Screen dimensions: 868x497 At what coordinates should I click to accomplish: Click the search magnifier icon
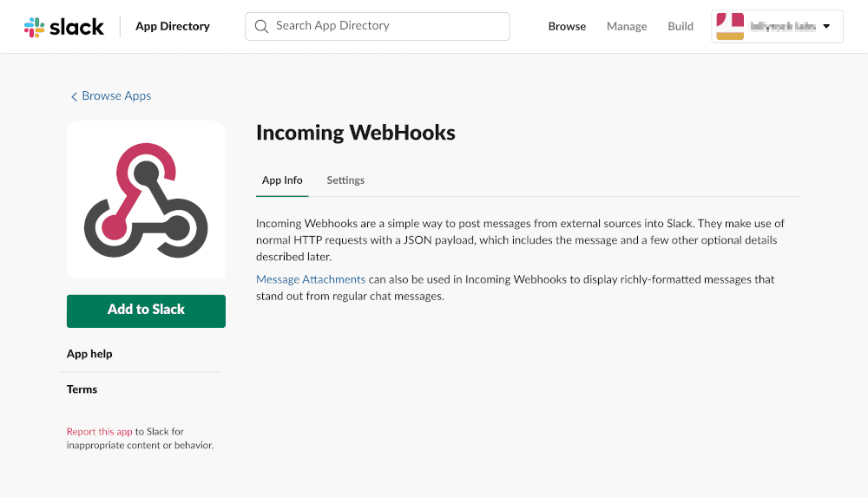[261, 26]
